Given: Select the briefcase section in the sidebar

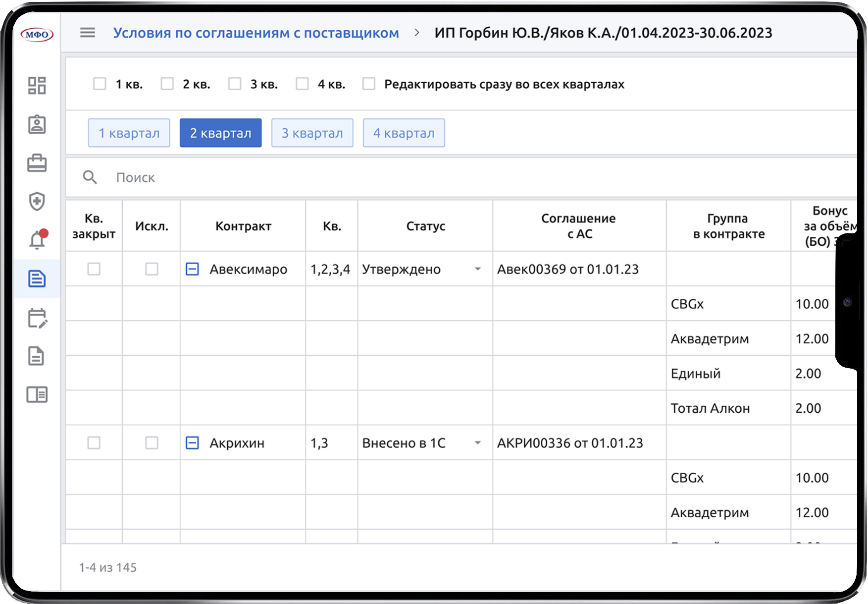Looking at the screenshot, I should (37, 163).
